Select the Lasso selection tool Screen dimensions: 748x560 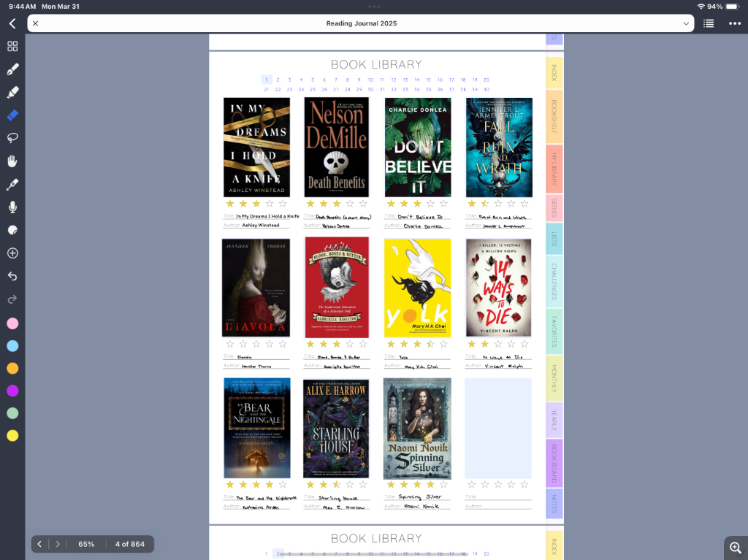[12, 138]
